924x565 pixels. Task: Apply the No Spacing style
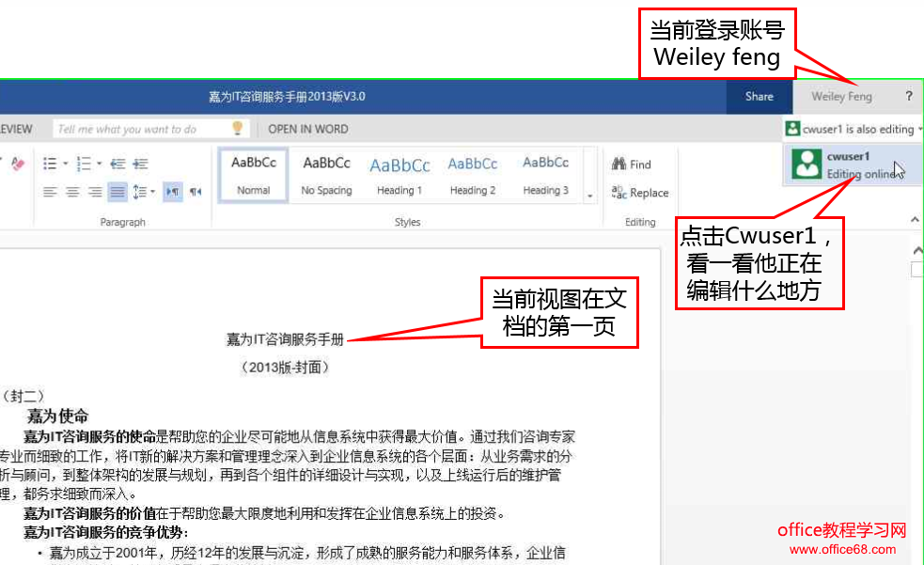click(326, 176)
